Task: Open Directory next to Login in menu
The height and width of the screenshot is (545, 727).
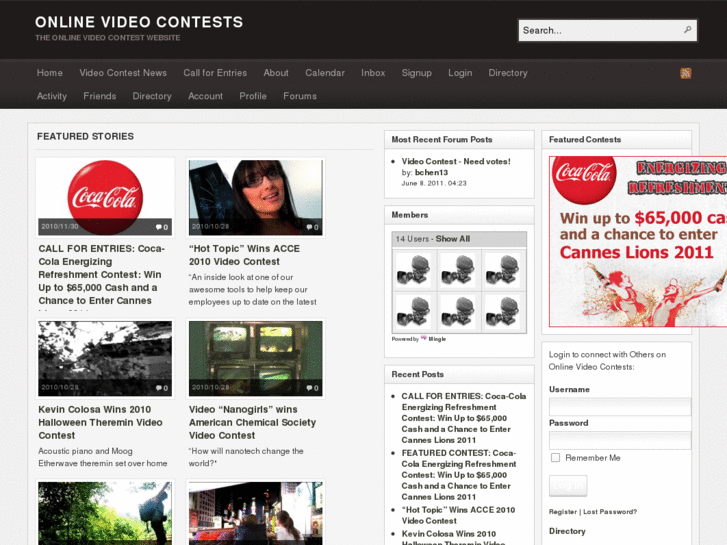Action: (x=508, y=73)
